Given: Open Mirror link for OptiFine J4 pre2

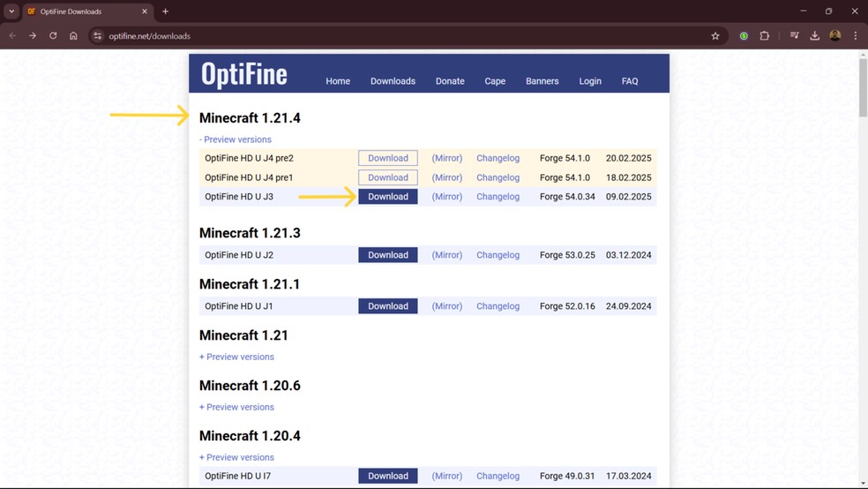Looking at the screenshot, I should pyautogui.click(x=446, y=158).
